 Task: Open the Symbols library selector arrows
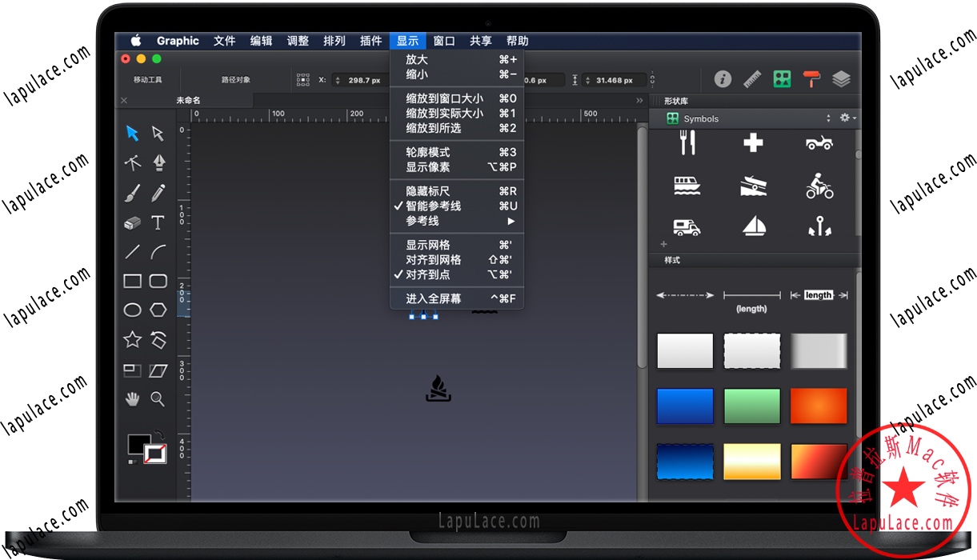point(829,118)
